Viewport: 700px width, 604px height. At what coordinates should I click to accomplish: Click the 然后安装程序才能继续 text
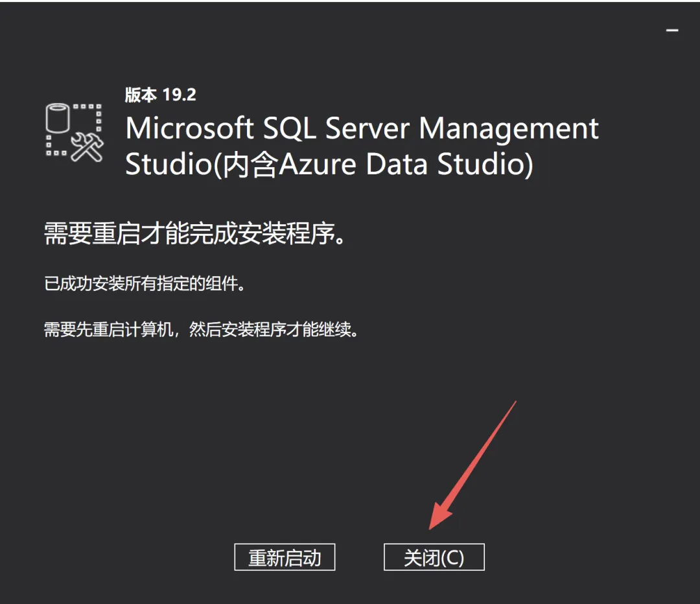point(274,330)
